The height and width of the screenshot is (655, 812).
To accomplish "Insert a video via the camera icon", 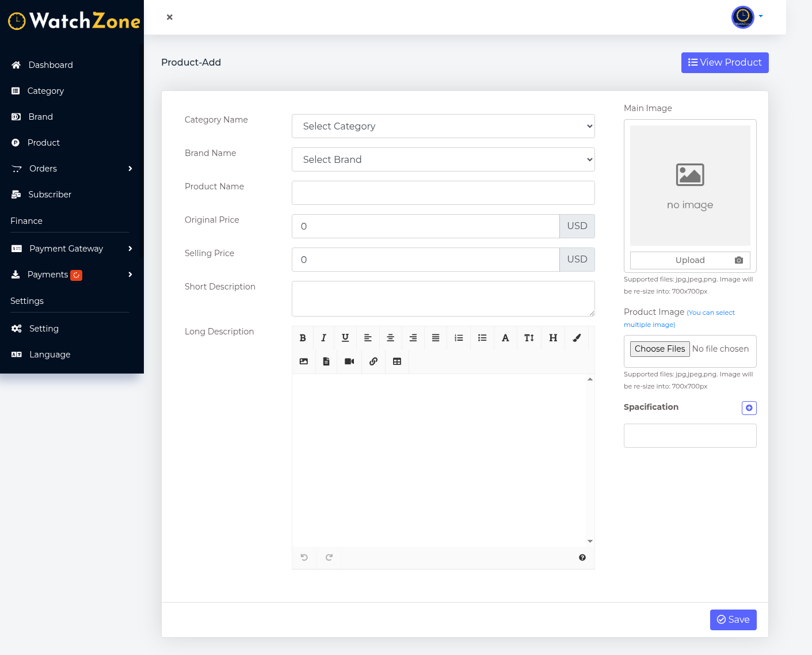I will click(x=349, y=361).
